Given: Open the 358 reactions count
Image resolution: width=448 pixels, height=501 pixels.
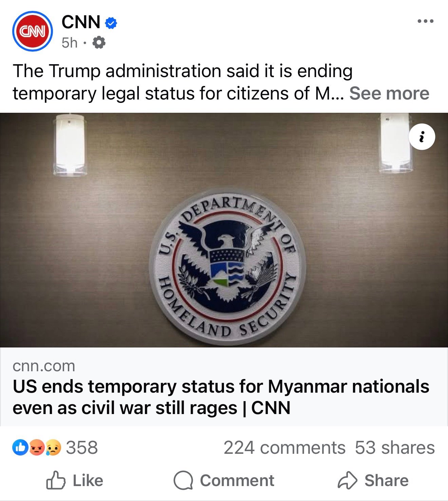Looking at the screenshot, I should 82,448.
